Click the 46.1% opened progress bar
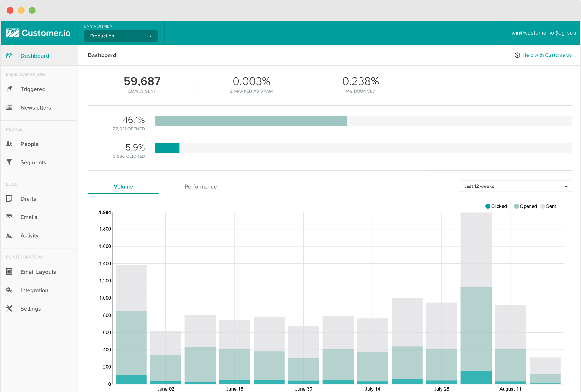Image resolution: width=581 pixels, height=392 pixels. point(251,121)
